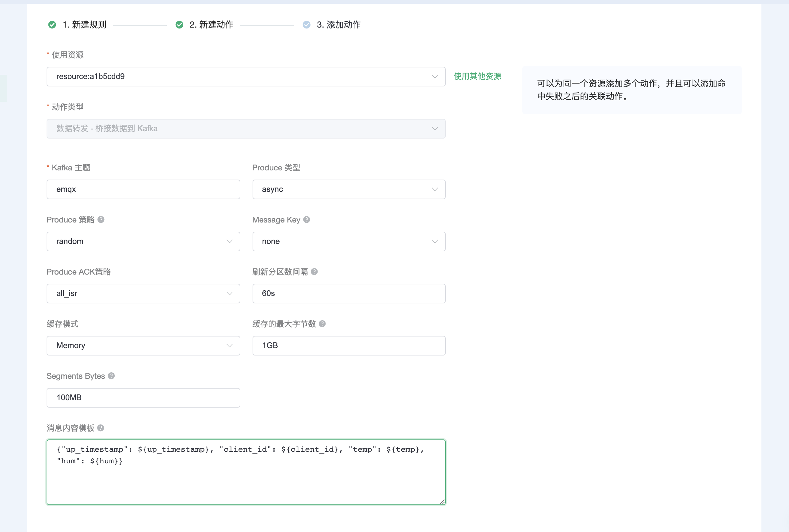
Task: Open Produce 策略 random dropdown
Action: pos(143,241)
